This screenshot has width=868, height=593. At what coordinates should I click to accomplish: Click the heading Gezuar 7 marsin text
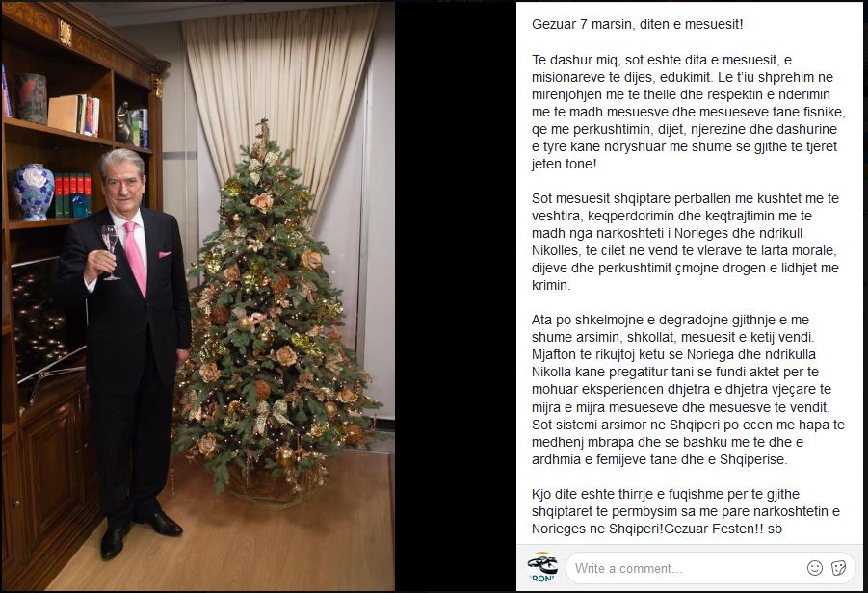[x=637, y=24]
